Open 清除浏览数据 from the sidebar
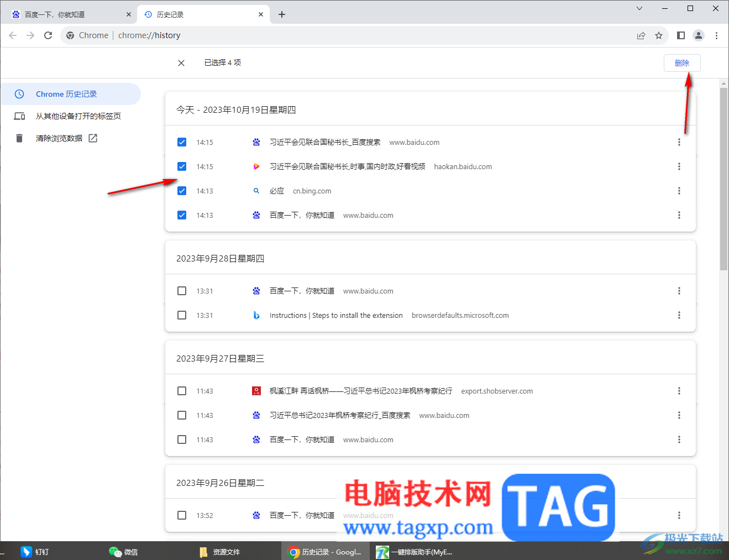729x560 pixels. 60,138
